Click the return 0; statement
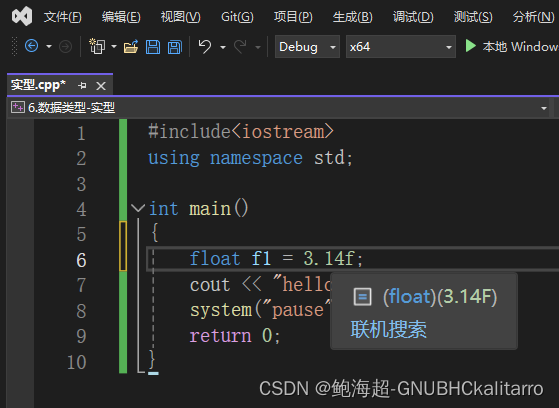This screenshot has width=559, height=408. (x=235, y=336)
